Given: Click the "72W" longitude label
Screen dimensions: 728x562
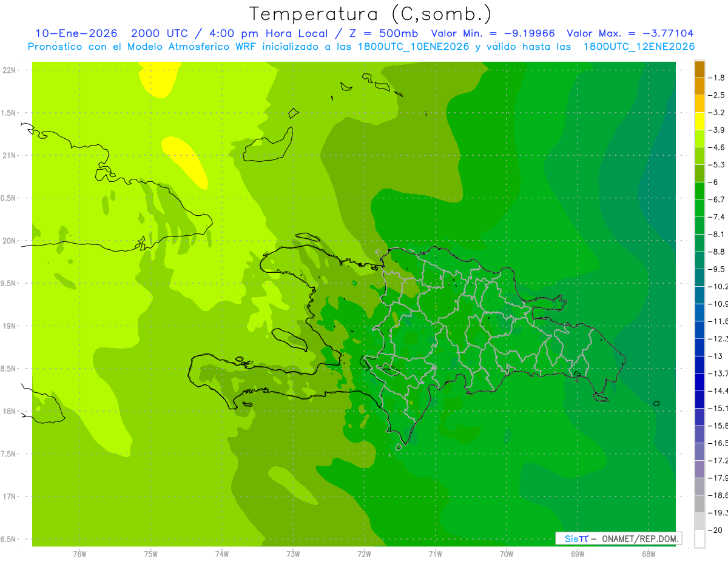Looking at the screenshot, I should (x=364, y=554).
